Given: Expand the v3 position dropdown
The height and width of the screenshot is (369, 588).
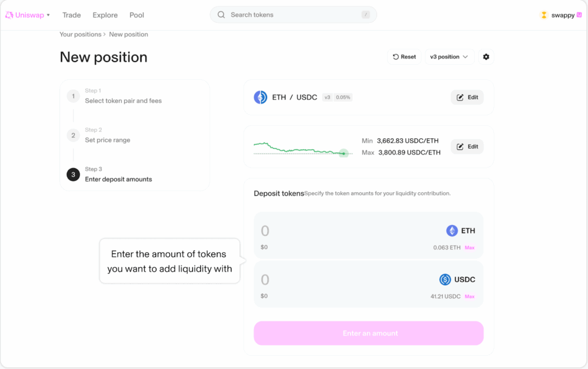Looking at the screenshot, I should (449, 57).
